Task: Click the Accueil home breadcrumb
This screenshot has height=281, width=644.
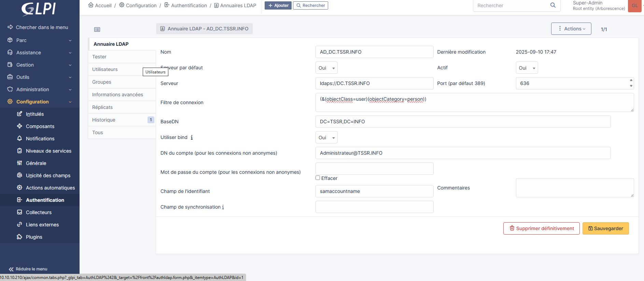Action: tap(100, 5)
